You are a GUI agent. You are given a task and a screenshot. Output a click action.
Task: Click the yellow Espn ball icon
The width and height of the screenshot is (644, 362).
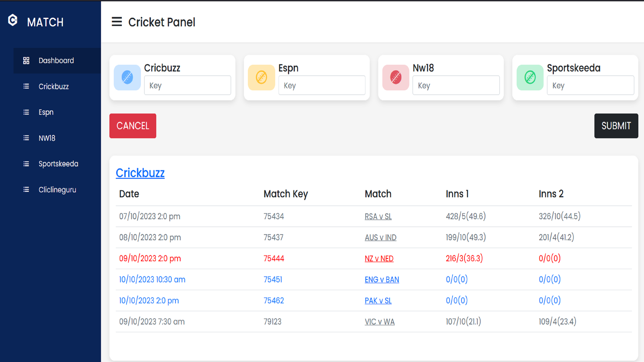point(261,78)
